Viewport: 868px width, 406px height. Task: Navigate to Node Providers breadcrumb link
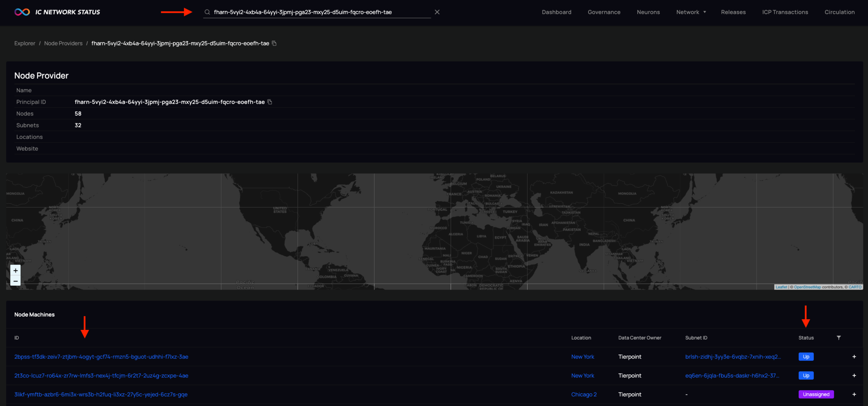[x=63, y=43]
